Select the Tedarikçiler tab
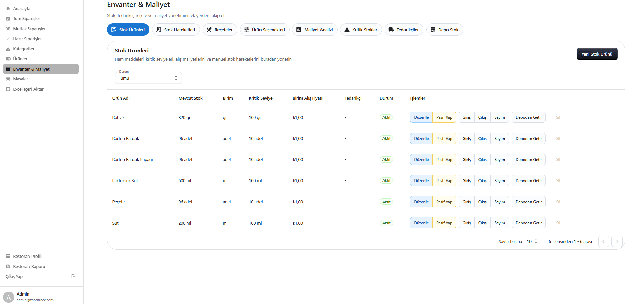 tap(404, 30)
